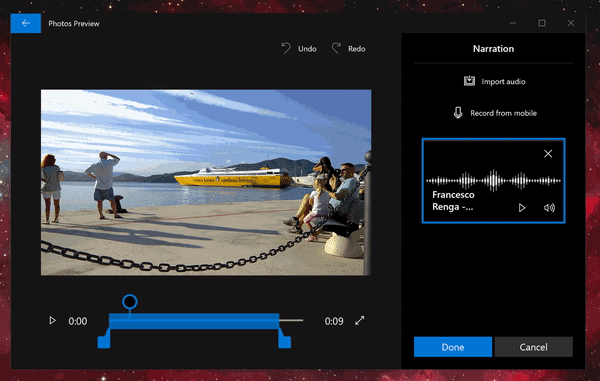Viewport: 600px width, 381px height.
Task: Select the Francesco Renga track title
Action: click(x=453, y=201)
